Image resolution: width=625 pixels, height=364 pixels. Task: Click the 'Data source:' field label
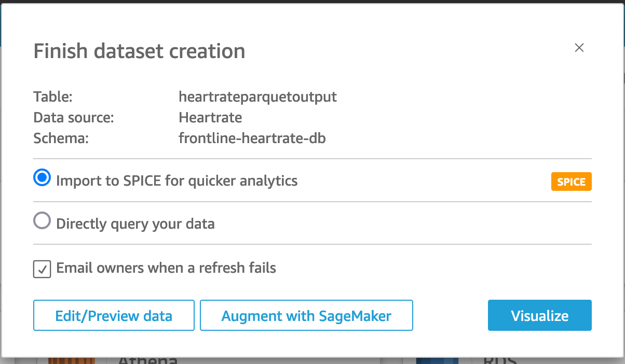(73, 118)
